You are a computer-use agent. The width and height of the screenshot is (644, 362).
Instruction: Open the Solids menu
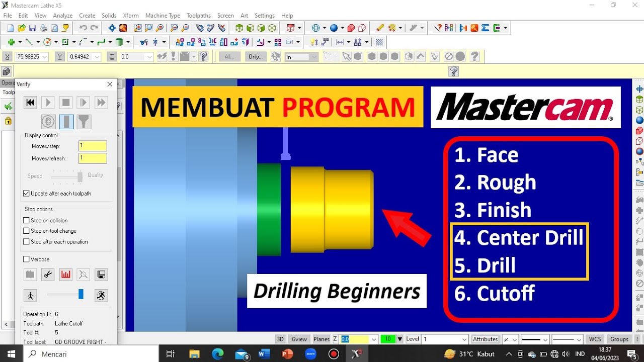[x=109, y=16]
